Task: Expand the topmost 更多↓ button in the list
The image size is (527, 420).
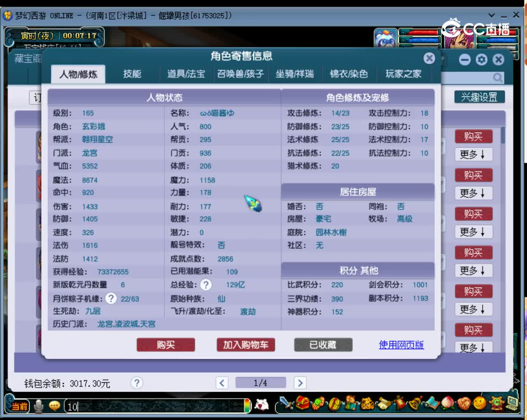Action: pyautogui.click(x=473, y=154)
